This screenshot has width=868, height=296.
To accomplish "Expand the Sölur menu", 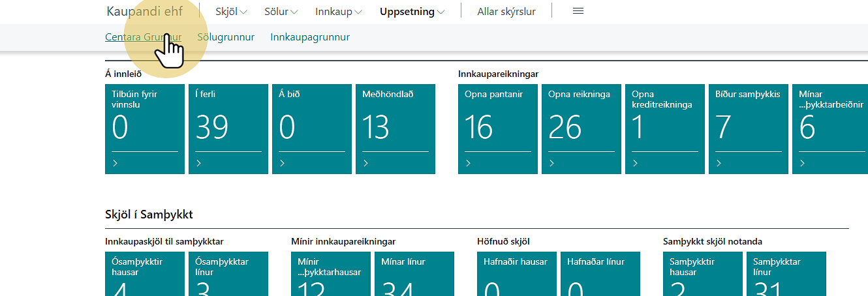I will coord(281,11).
